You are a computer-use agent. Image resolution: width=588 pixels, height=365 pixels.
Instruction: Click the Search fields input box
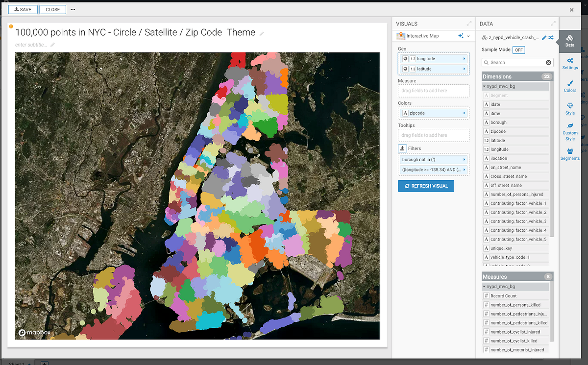[517, 63]
